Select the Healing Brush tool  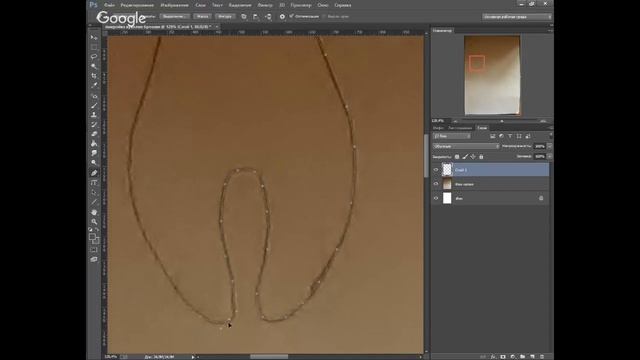point(94,96)
